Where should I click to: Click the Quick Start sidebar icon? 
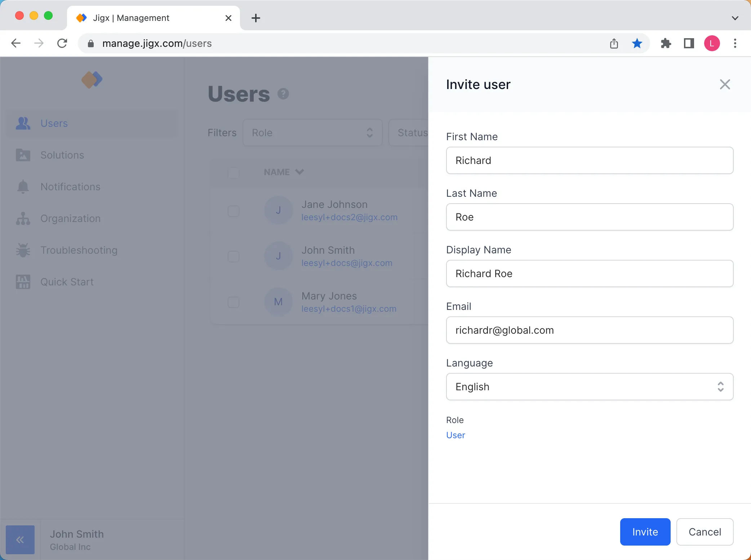pos(22,282)
